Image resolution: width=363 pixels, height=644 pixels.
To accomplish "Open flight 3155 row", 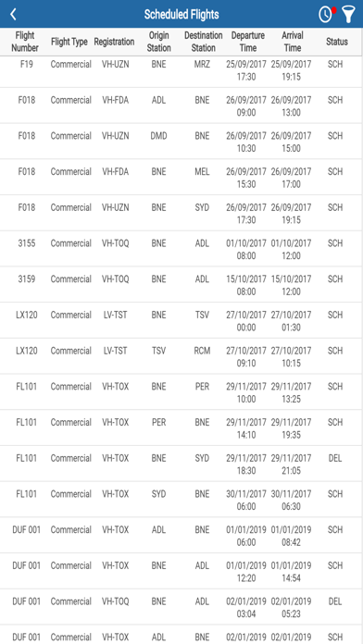I will 181,249.
